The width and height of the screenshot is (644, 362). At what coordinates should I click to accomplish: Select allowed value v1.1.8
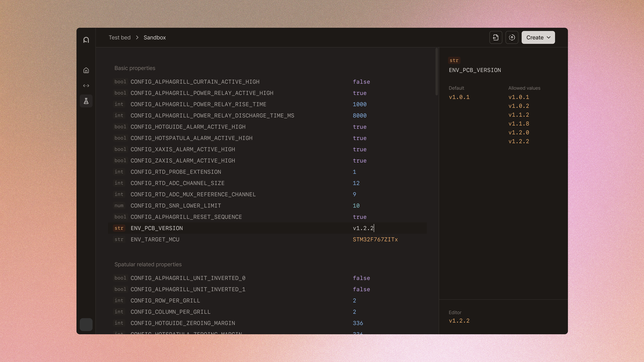tap(518, 124)
